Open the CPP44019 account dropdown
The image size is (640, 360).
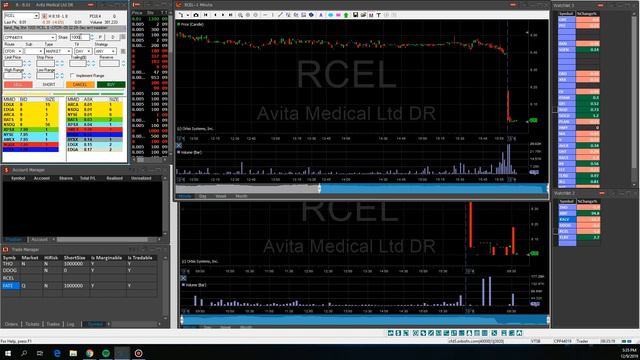pos(53,37)
